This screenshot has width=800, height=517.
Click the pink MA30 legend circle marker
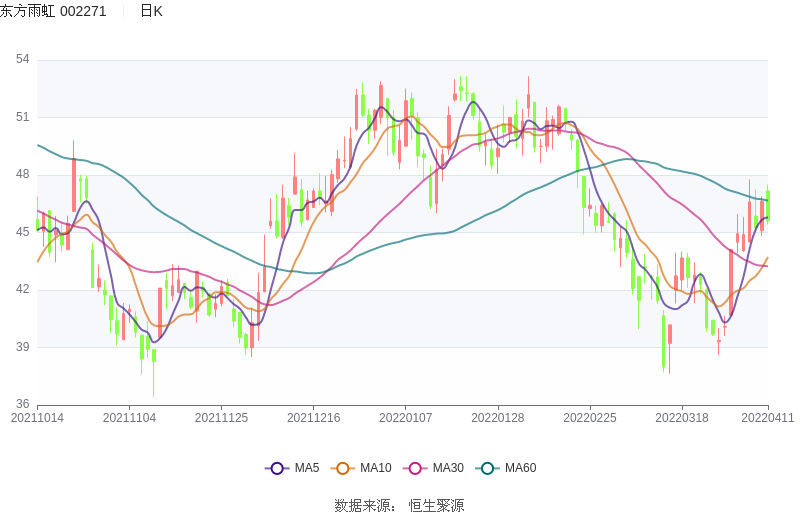[x=415, y=468]
